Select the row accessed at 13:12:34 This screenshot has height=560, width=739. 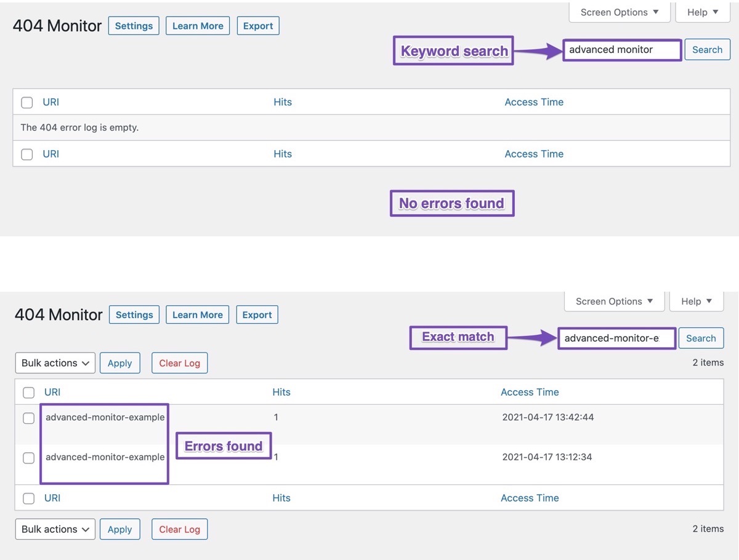coord(29,458)
